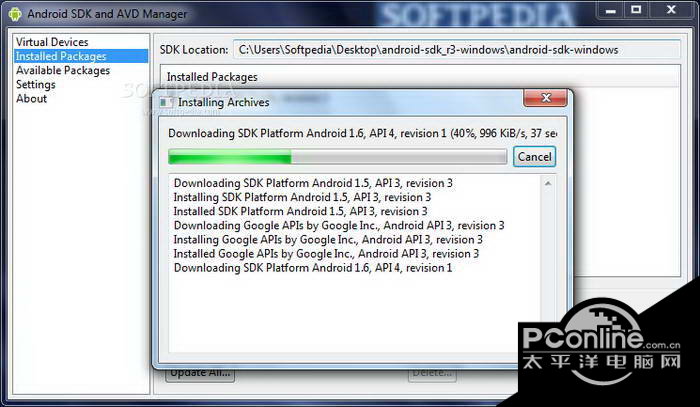700x407 pixels.
Task: Select log line Installed Google APIs revision 3
Action: [x=326, y=254]
